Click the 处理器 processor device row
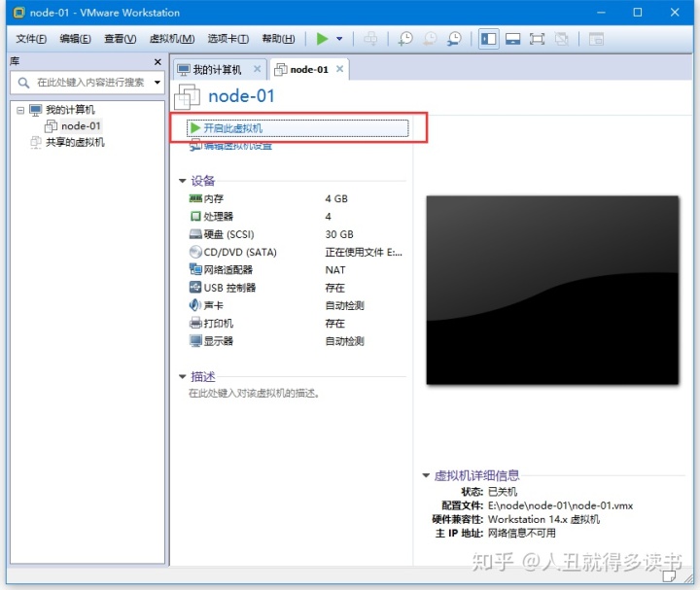 (x=296, y=217)
